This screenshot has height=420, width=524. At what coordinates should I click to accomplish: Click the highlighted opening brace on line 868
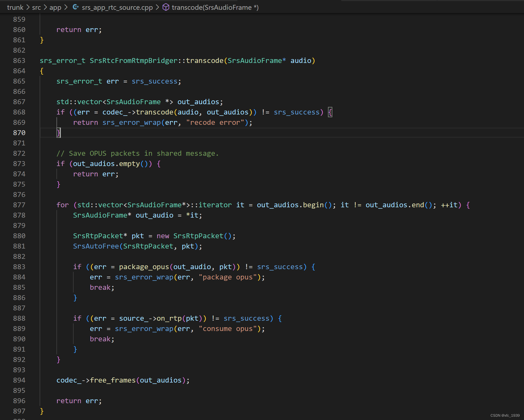330,112
